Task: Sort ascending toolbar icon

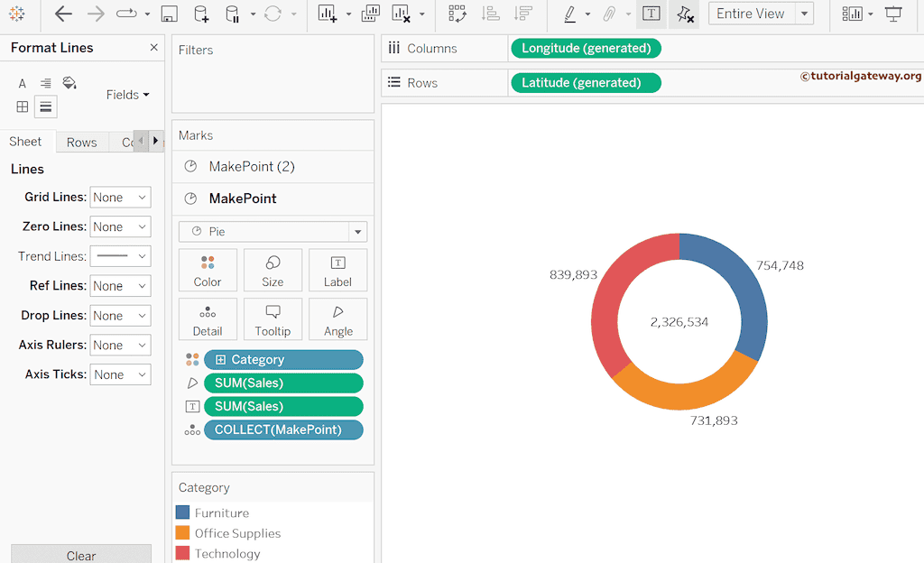Action: pos(491,14)
